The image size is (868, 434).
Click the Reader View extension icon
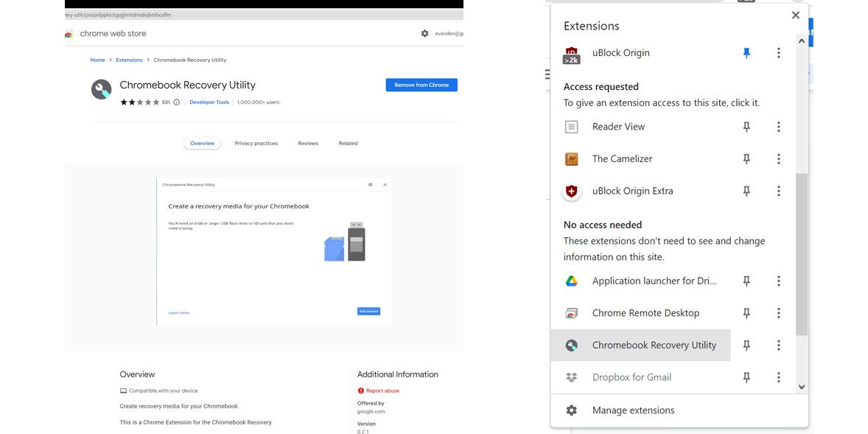571,127
